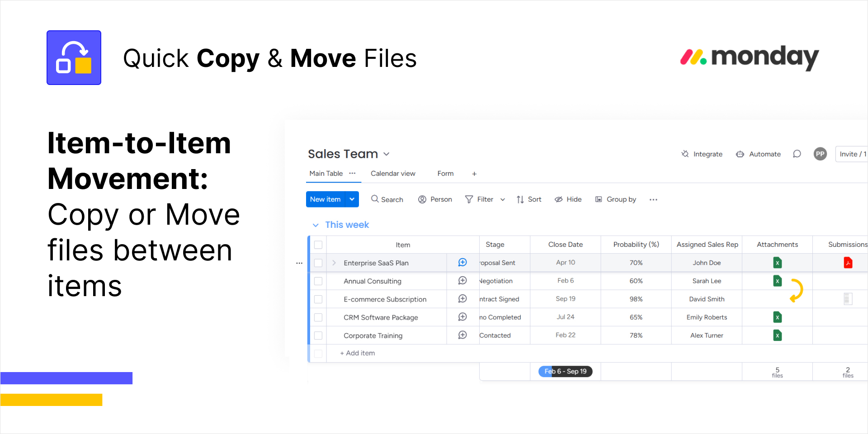Open the PDF in Enterprise SaaS Plan submissions

(848, 263)
